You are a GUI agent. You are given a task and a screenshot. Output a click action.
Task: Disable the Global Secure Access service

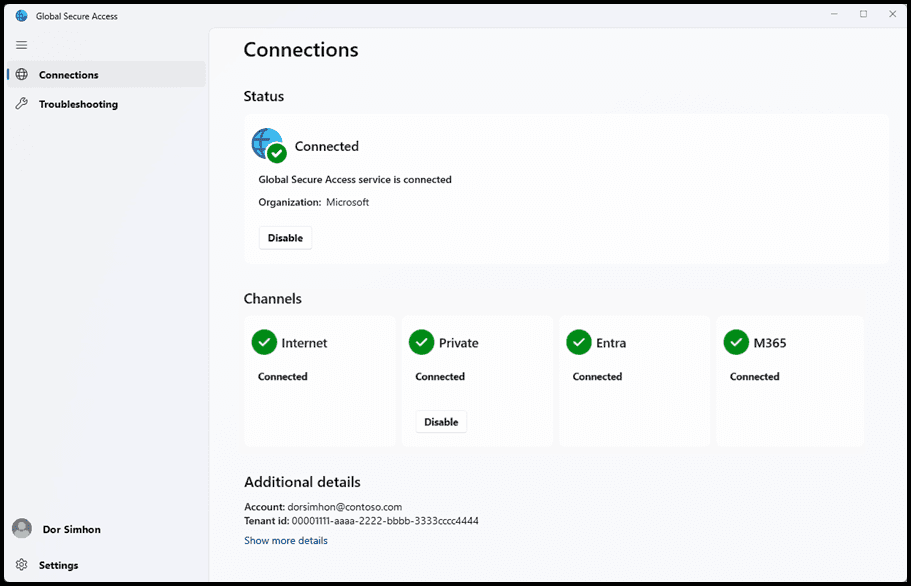285,238
